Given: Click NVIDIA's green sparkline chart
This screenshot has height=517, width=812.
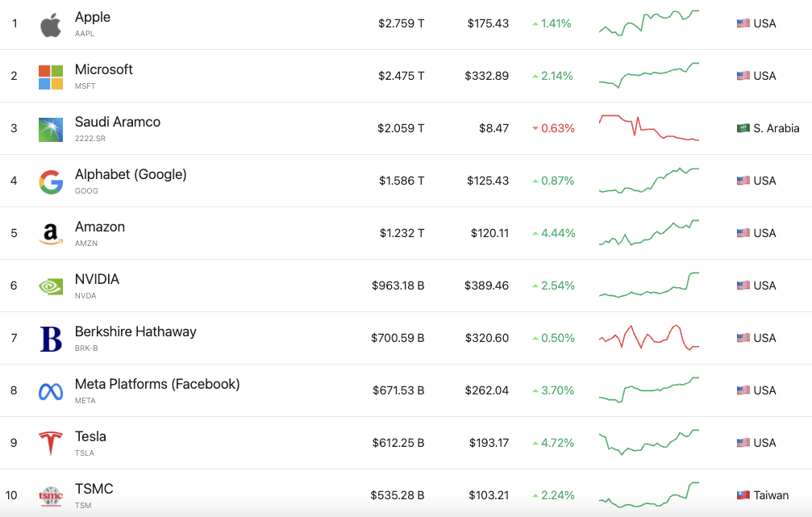Looking at the screenshot, I should tap(649, 285).
